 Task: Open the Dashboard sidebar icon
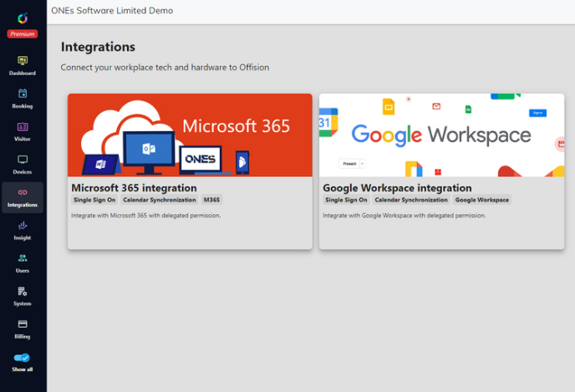point(23,60)
